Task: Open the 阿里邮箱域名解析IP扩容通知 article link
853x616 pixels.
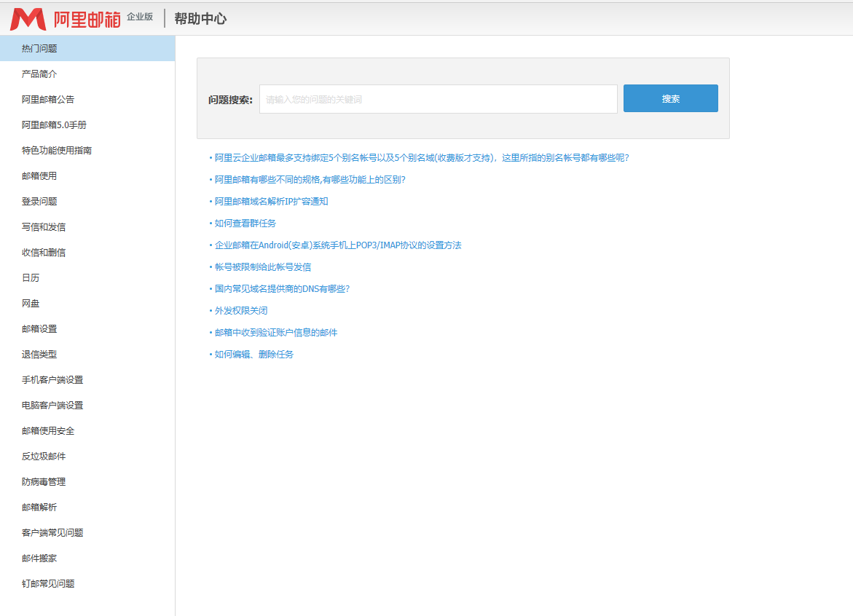Action: [x=271, y=202]
